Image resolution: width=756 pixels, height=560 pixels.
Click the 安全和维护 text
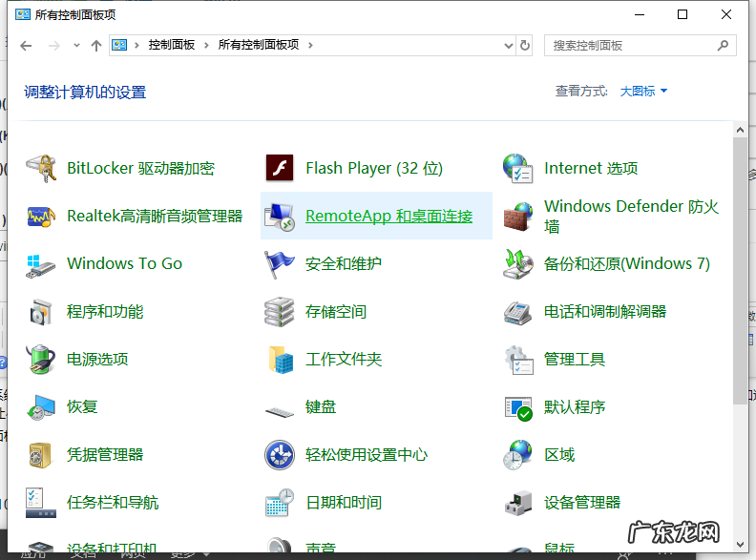click(344, 264)
